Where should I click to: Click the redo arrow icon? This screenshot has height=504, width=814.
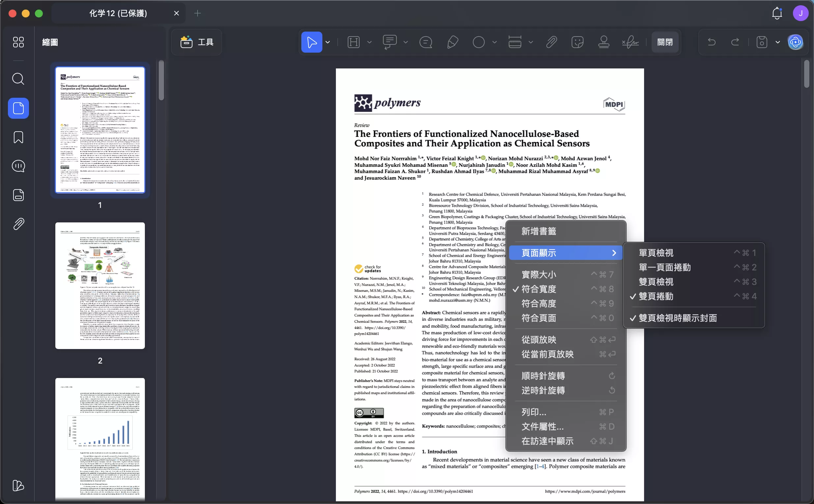[735, 42]
